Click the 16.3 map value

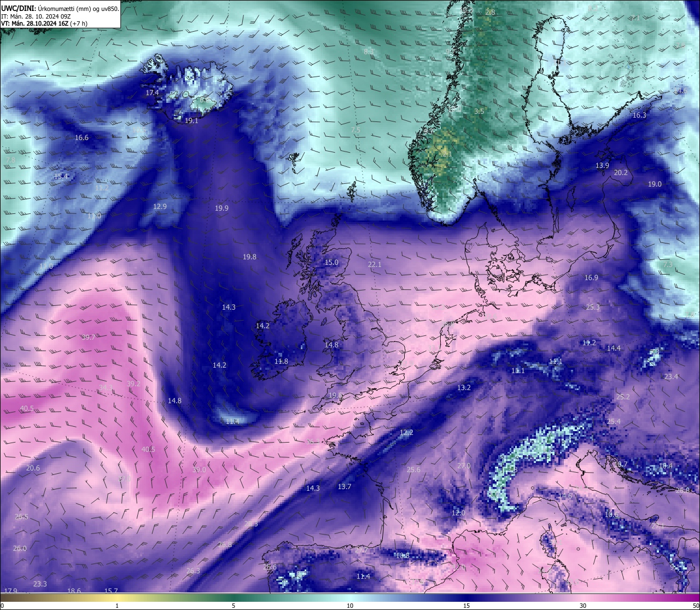coord(639,115)
